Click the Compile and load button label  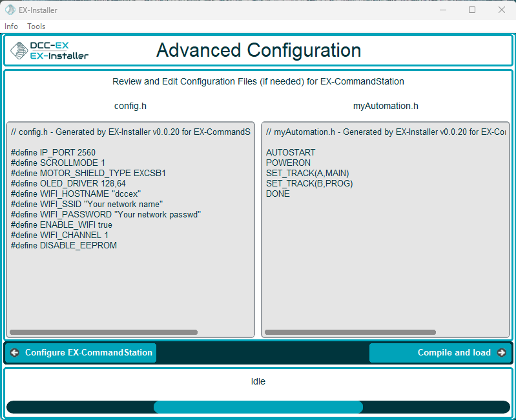(x=454, y=353)
